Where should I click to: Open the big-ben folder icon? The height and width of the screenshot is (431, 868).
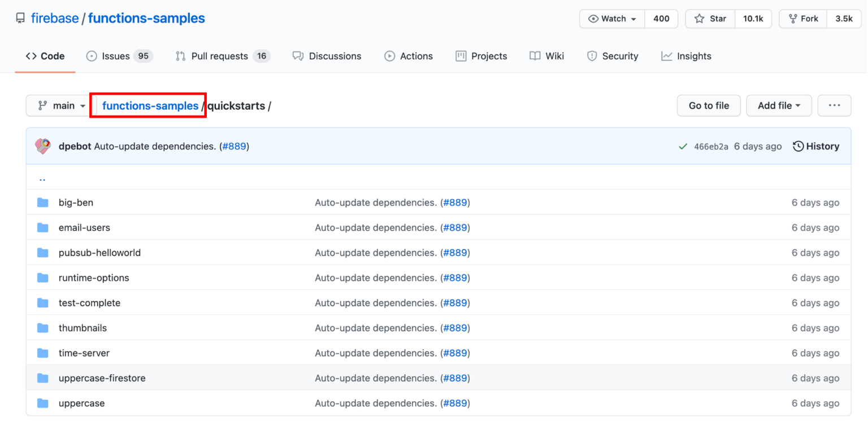[x=42, y=202]
